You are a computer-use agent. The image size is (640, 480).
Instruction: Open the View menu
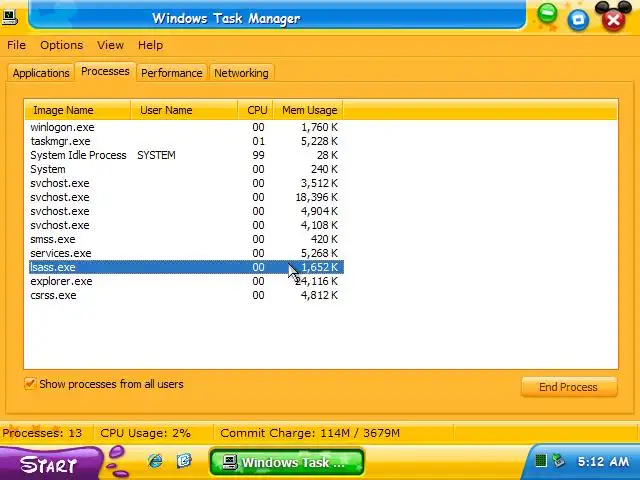pyautogui.click(x=110, y=45)
